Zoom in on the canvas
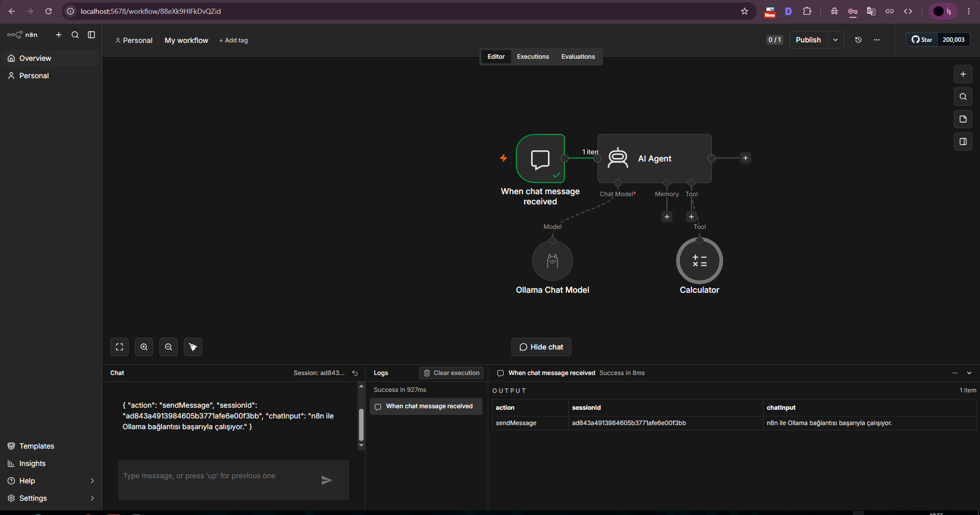Screen dimensions: 980x515 click(x=144, y=347)
